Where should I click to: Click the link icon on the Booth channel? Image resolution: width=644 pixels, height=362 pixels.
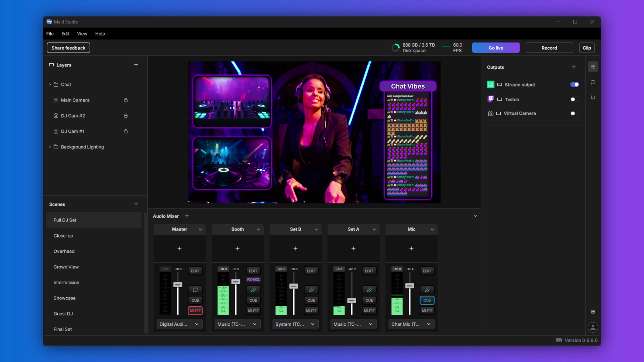253,290
